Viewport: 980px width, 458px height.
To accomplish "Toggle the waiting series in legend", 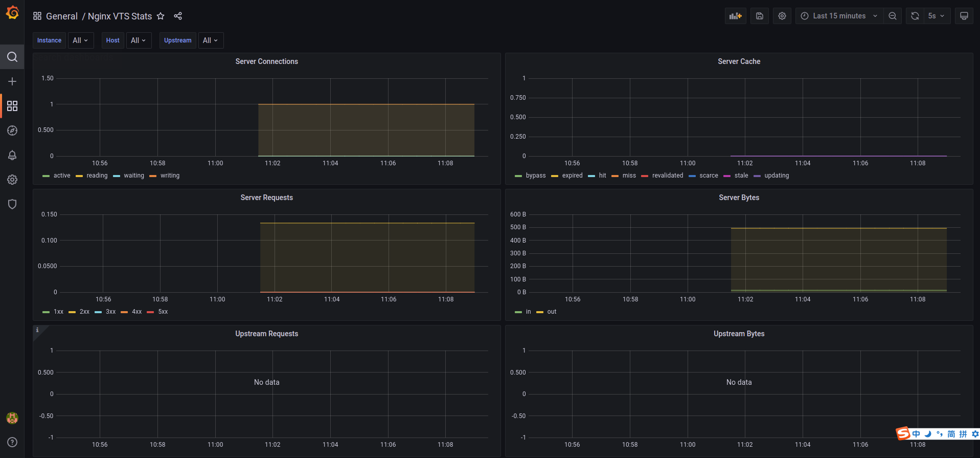I will click(134, 176).
